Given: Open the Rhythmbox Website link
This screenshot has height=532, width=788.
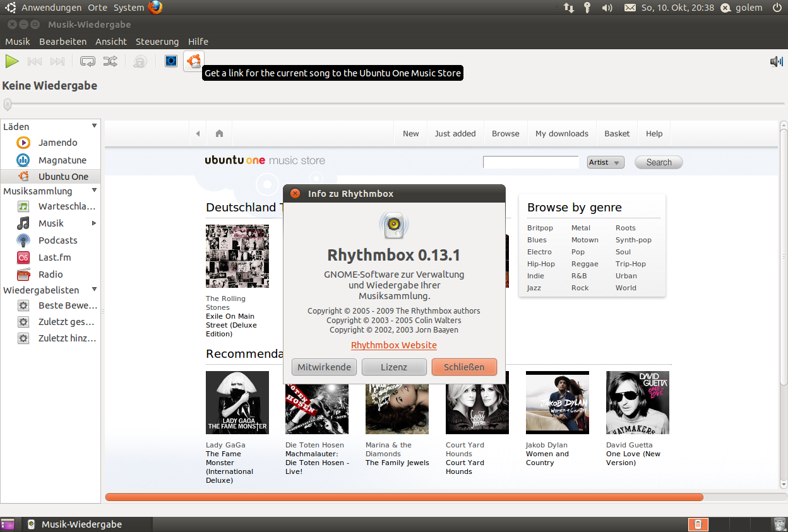Looking at the screenshot, I should click(394, 345).
